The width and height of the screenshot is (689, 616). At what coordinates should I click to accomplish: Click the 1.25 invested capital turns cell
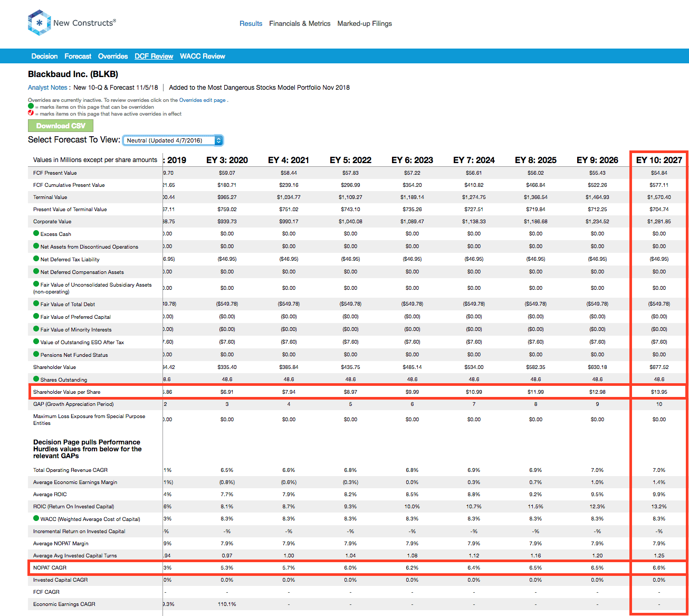point(659,556)
